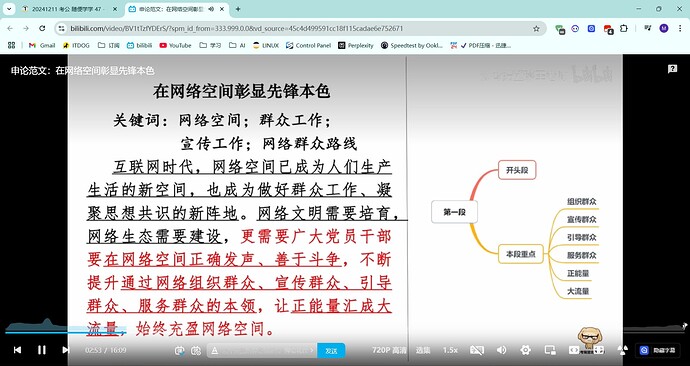This screenshot has height=366, width=690.
Task: Open the apps grid shortcut
Action: (11, 45)
